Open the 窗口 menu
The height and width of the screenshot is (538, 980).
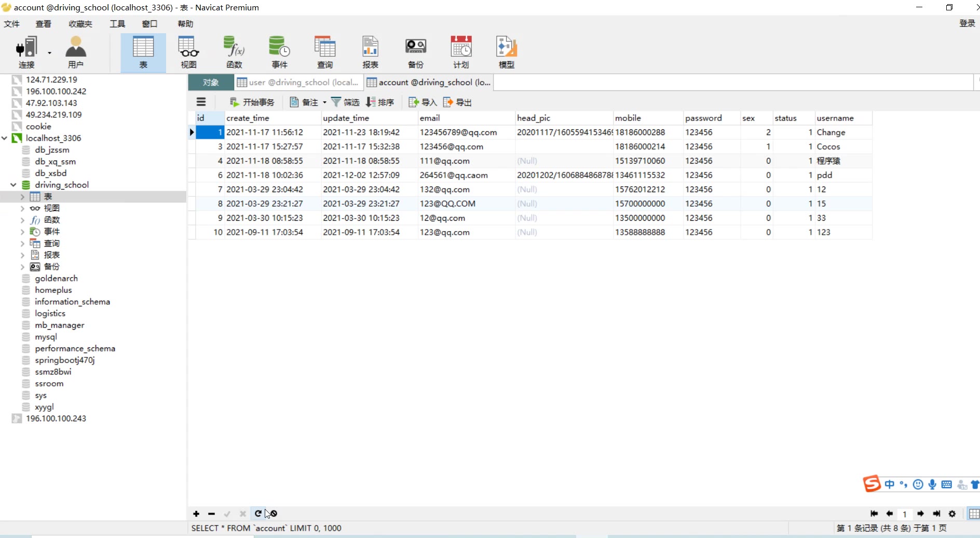(149, 24)
